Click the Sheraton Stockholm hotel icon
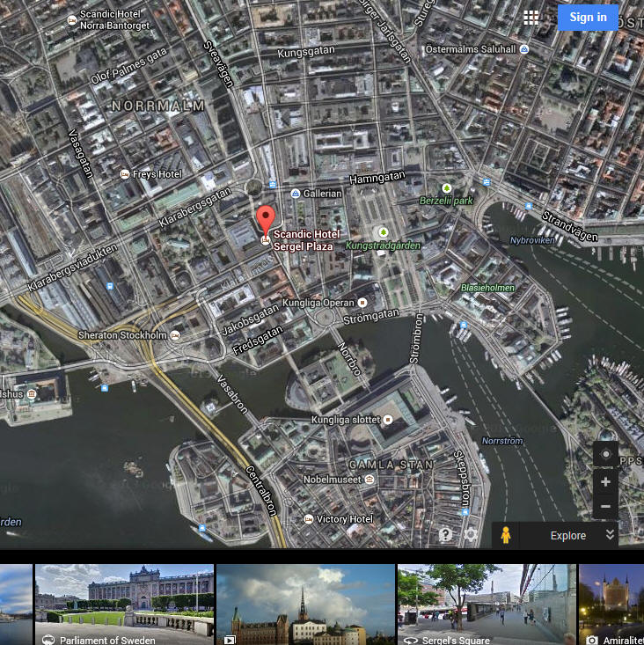This screenshot has width=644, height=645. point(175,335)
